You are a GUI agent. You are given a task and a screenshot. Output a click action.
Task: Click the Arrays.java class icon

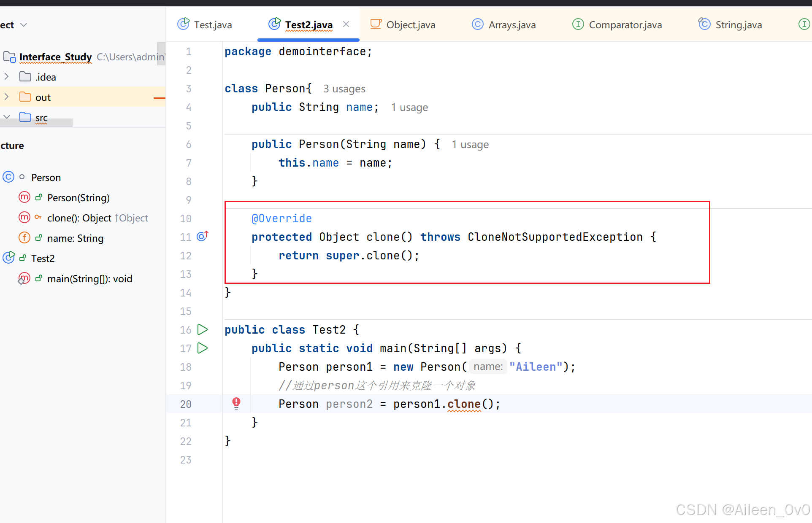tap(477, 24)
